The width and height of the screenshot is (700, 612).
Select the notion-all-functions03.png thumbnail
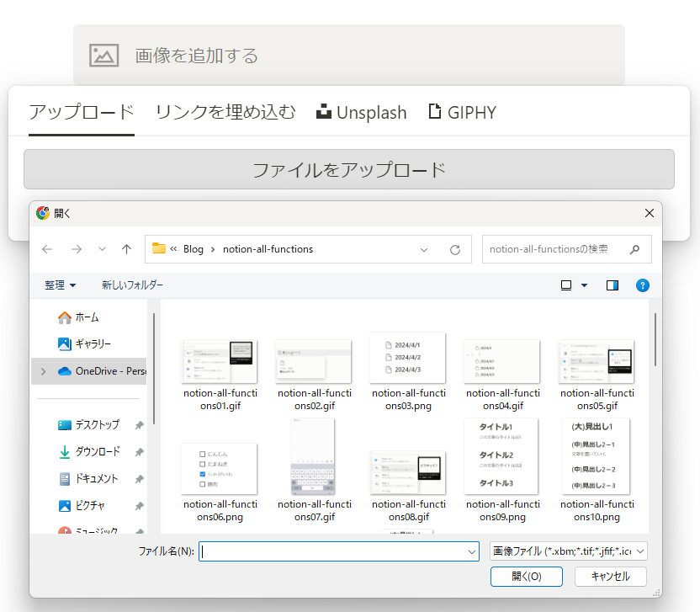(x=407, y=358)
